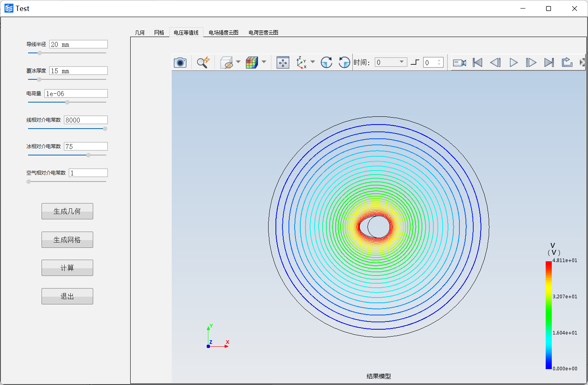Expand the axes orientation dropdown arrow

[x=313, y=62]
